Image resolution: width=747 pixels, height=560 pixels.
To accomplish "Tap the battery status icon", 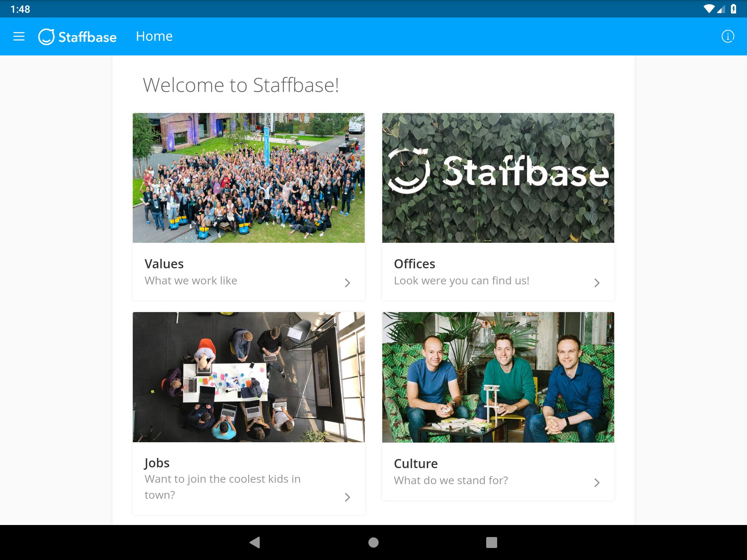I will pyautogui.click(x=734, y=9).
